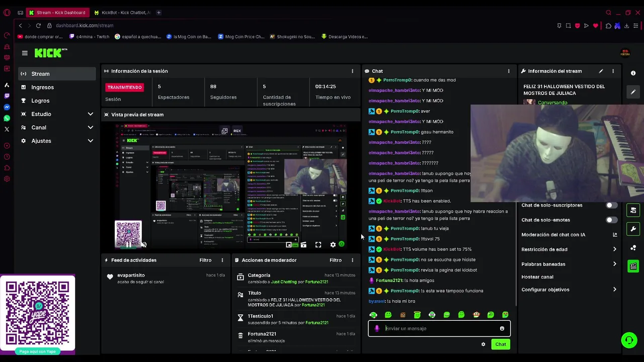Open chat settings gear beside Chat button
The width and height of the screenshot is (644, 362).
pos(484,344)
